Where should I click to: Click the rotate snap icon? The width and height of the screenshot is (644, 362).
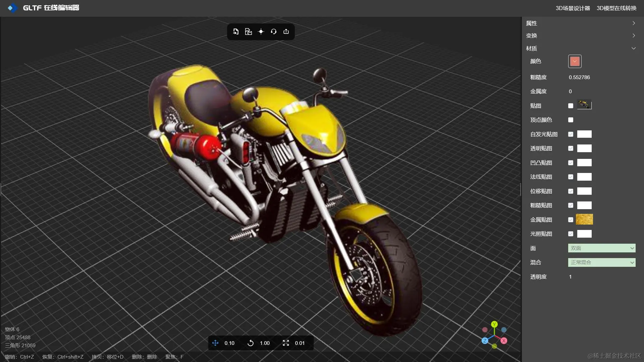point(251,343)
